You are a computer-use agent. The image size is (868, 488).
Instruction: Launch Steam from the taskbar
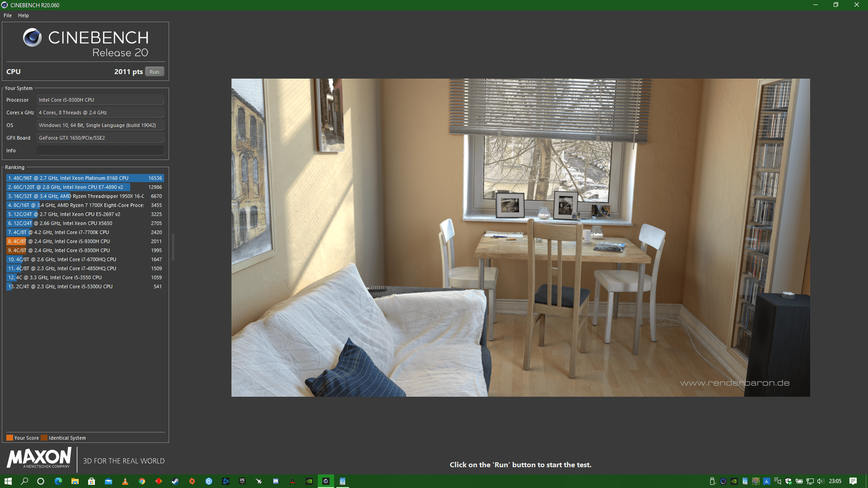pyautogui.click(x=175, y=481)
